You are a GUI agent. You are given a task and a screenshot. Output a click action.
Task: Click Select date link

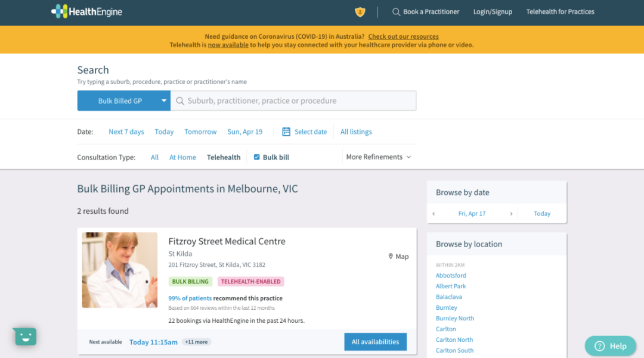coord(311,132)
